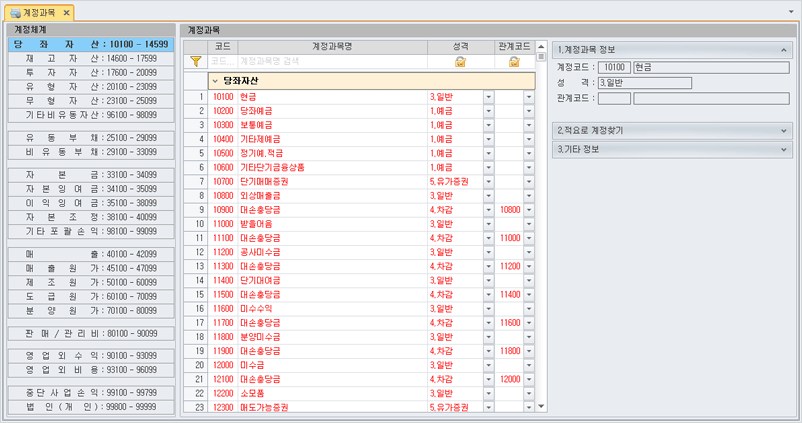Select 무형자산 : 23100 - 25099 category
Screen dimensions: 802x423
tap(91, 101)
